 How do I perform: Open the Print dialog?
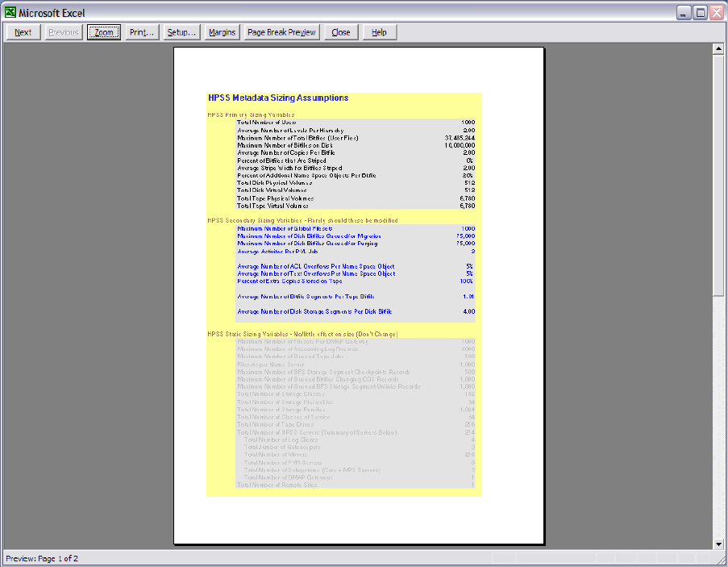[142, 32]
